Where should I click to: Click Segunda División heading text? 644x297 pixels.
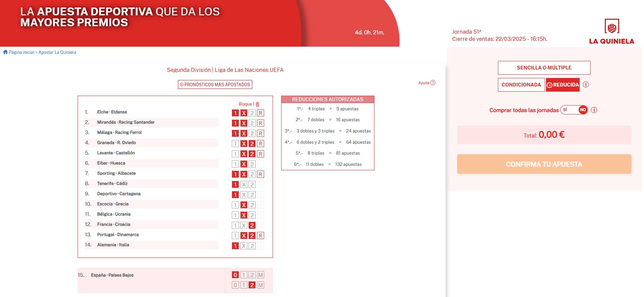coord(189,70)
